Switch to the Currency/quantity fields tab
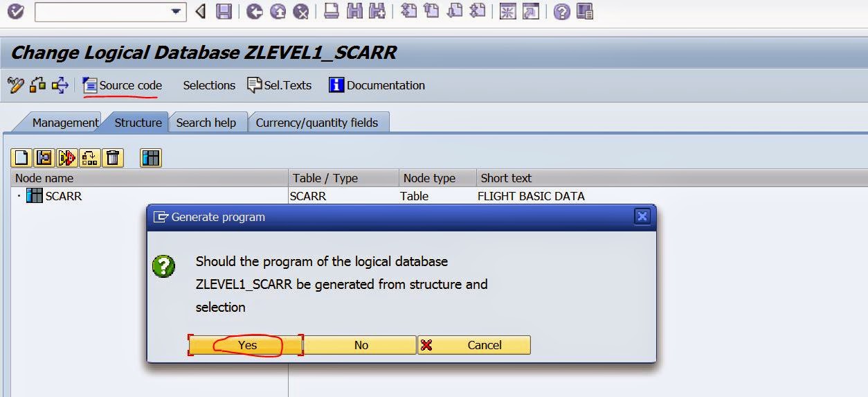Screen dimensions: 868x397 (317, 123)
